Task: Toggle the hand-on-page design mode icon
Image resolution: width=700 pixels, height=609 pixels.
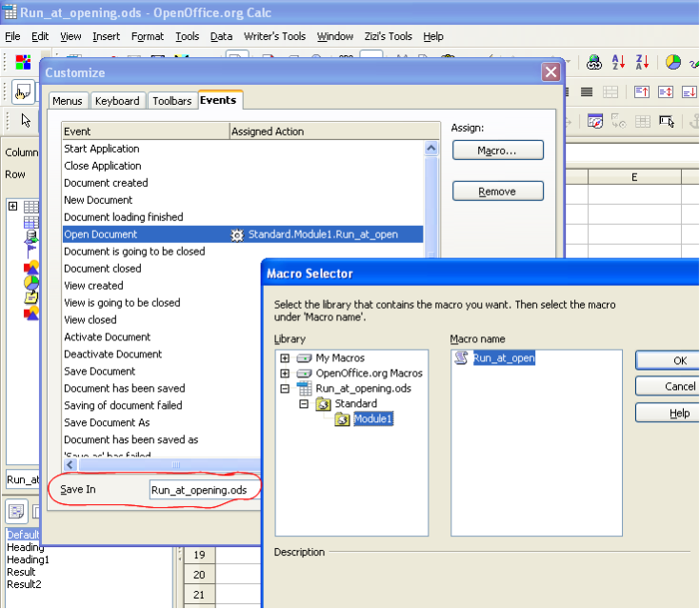Action: point(22,92)
